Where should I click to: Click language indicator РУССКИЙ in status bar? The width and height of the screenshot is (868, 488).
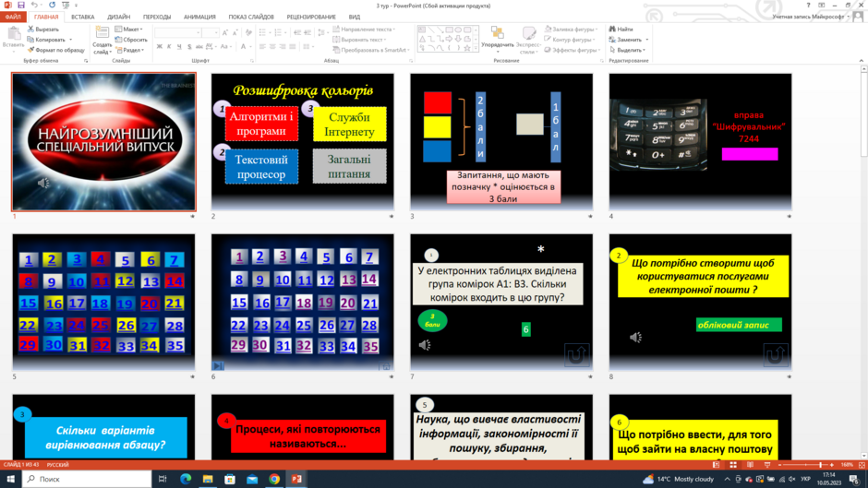pyautogui.click(x=57, y=465)
